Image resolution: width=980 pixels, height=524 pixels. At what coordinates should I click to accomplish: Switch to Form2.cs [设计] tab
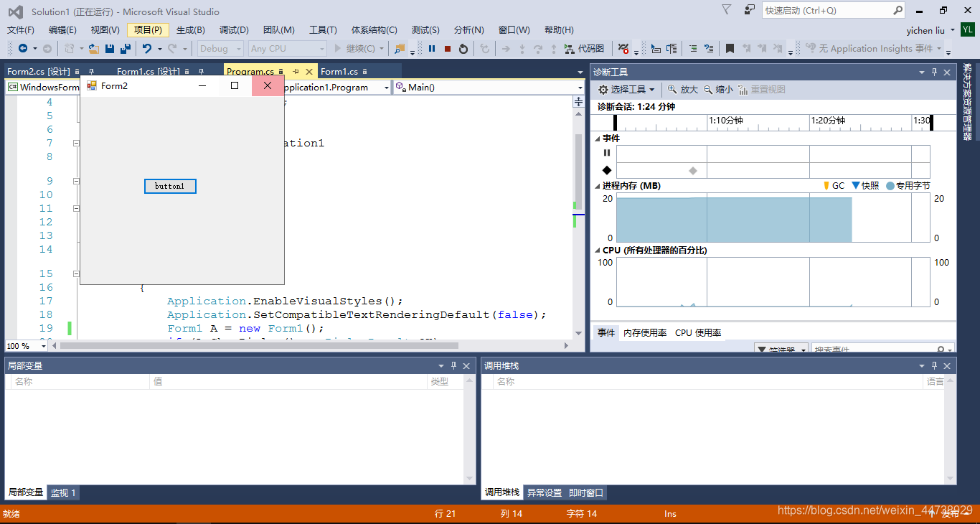point(39,71)
